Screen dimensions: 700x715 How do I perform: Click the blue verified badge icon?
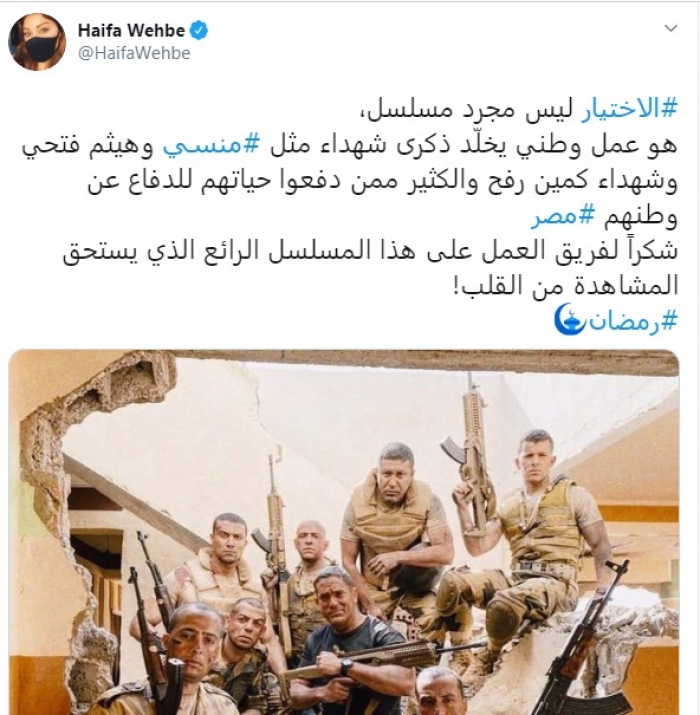pos(199,31)
